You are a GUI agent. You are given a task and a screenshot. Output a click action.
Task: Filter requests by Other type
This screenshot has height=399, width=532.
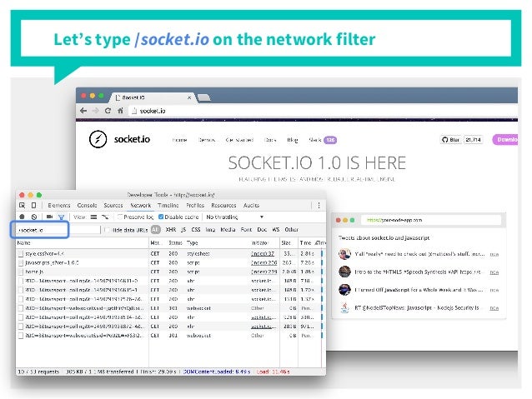(x=292, y=230)
